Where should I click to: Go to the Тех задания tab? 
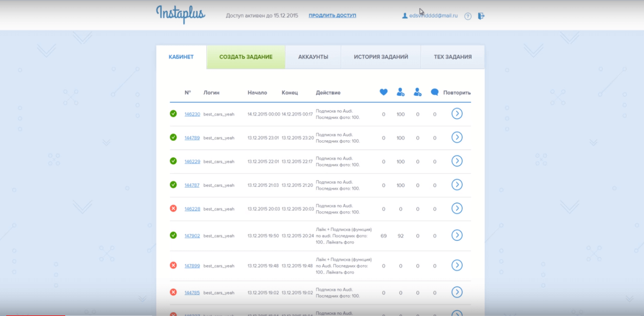[x=453, y=57]
